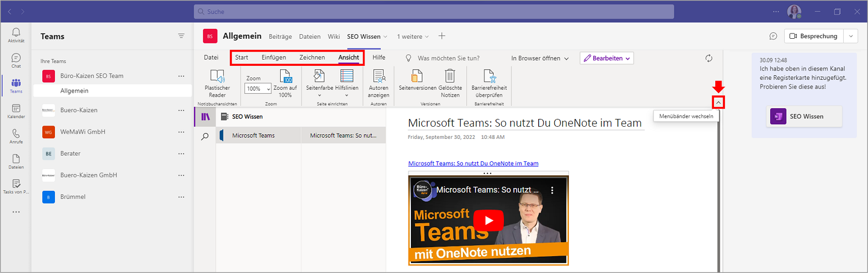This screenshot has width=868, height=273.
Task: Expand Seitenfarbe dropdown arrow
Action: pyautogui.click(x=319, y=95)
